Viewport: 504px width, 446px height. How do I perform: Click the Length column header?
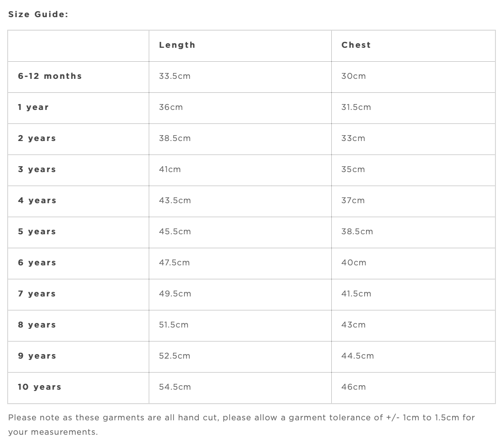point(177,45)
